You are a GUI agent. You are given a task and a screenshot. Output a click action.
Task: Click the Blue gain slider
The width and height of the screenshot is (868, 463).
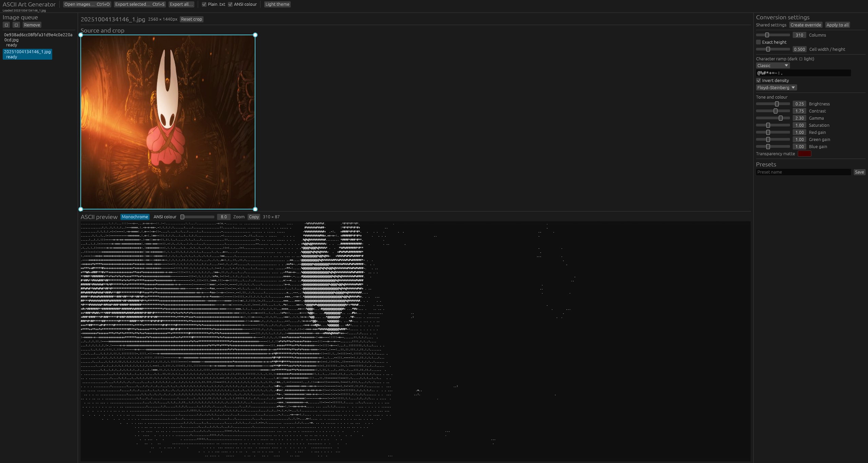click(773, 146)
